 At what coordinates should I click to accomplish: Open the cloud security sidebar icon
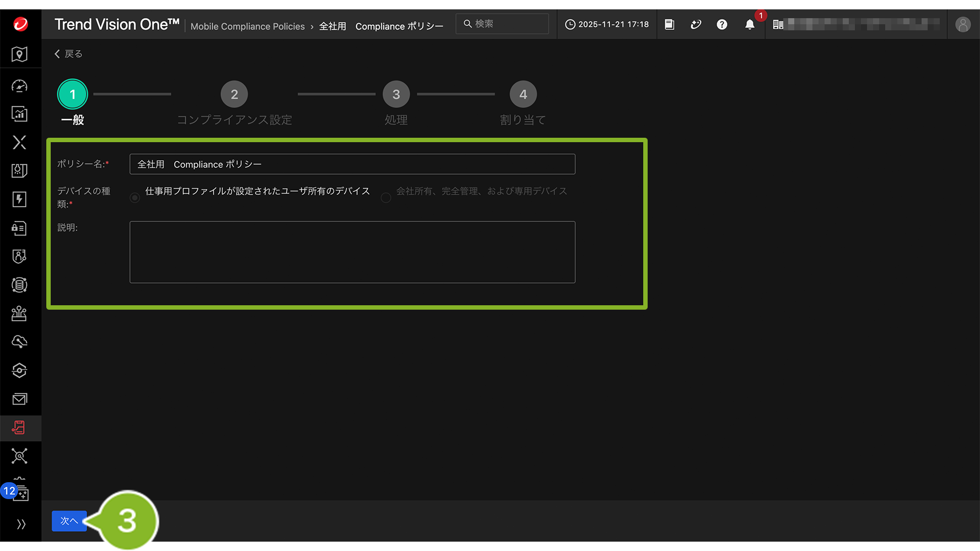pos(20,342)
